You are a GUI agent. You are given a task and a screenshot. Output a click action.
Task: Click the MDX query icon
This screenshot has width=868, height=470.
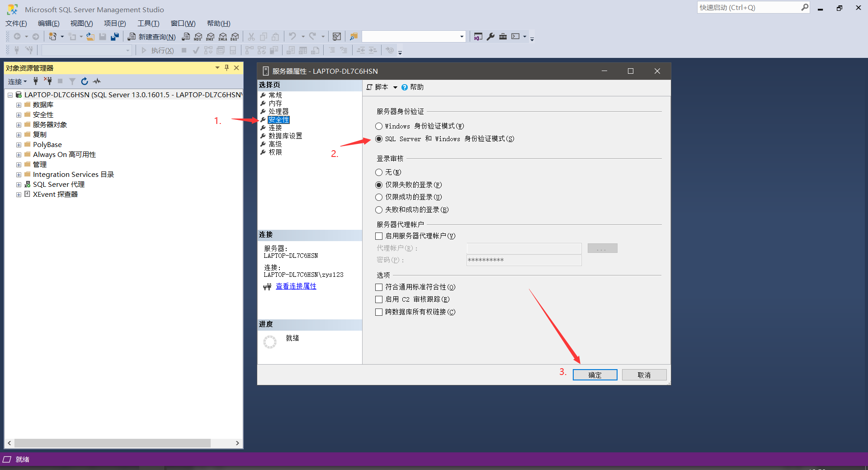click(x=198, y=37)
